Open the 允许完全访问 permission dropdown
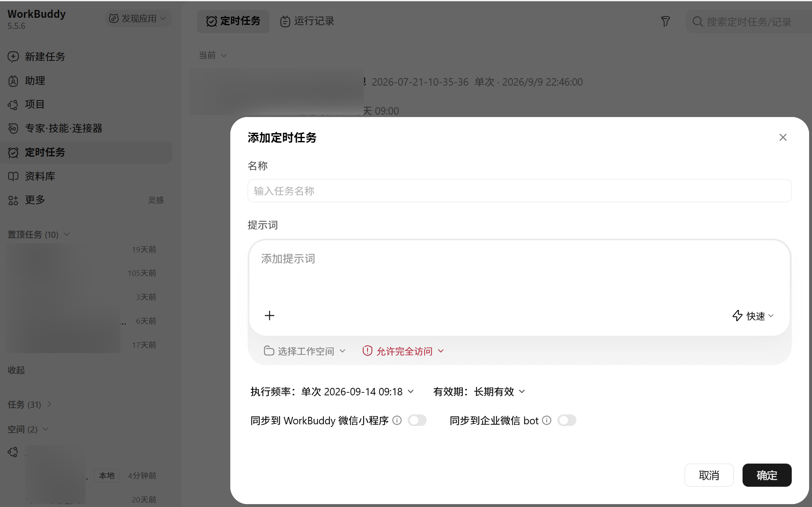This screenshot has width=812, height=507. point(404,351)
